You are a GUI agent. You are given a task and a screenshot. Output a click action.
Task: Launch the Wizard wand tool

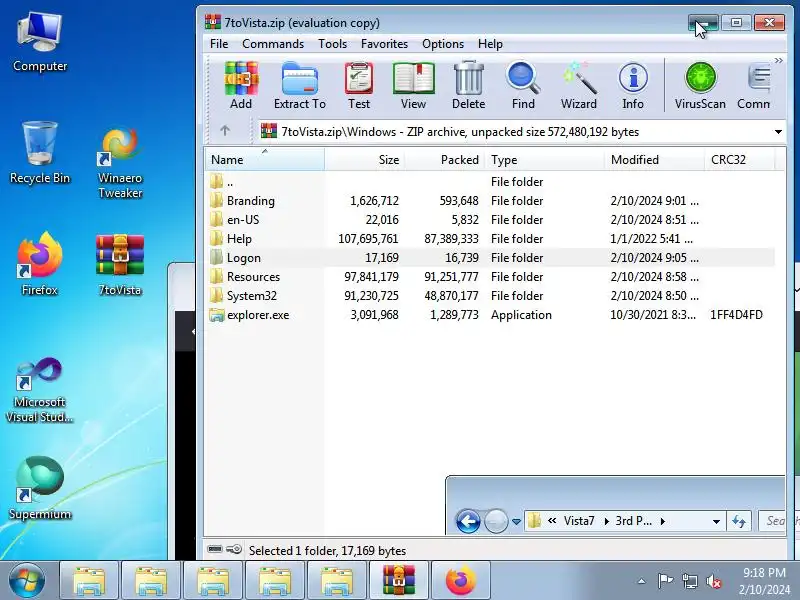579,85
